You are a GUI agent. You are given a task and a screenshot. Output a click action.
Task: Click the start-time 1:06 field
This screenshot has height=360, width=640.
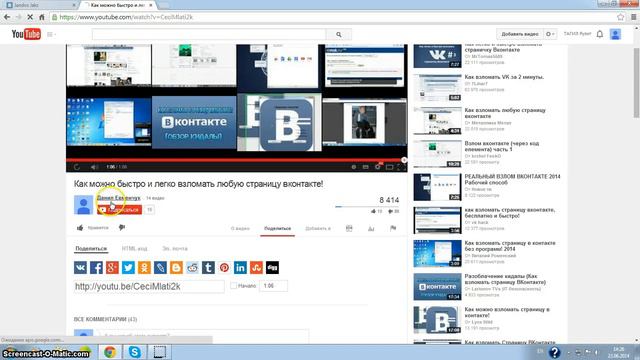[x=273, y=286]
